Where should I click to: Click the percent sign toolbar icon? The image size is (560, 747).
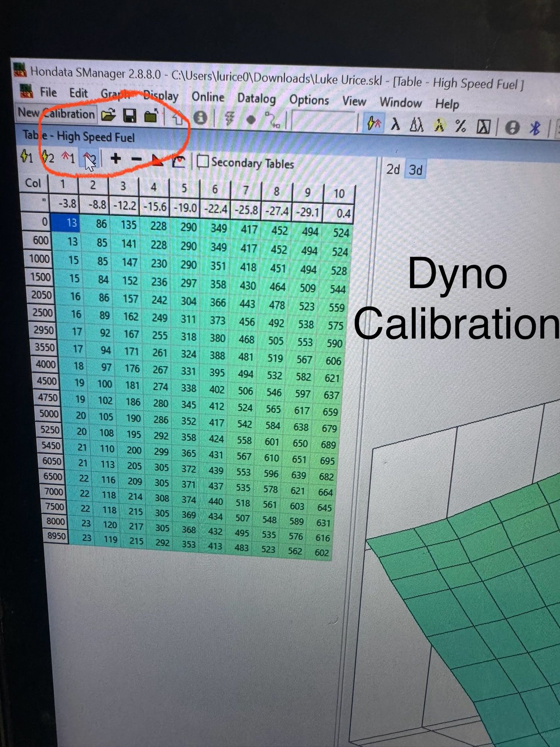tap(460, 126)
